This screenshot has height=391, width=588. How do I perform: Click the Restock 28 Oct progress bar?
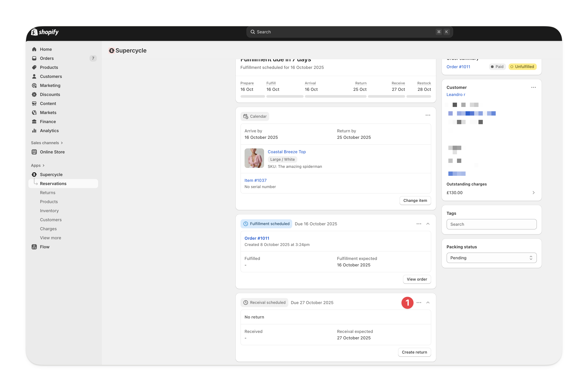(418, 96)
